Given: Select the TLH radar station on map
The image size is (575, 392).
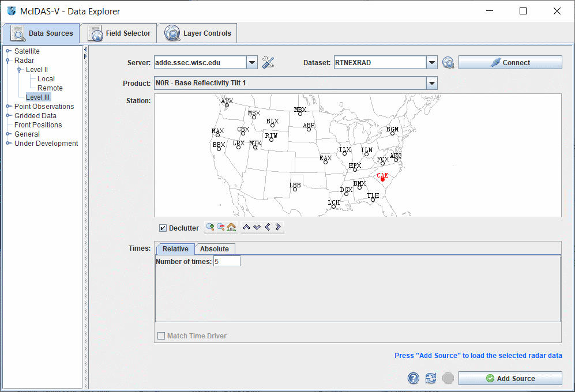Looking at the screenshot, I should (x=373, y=199).
